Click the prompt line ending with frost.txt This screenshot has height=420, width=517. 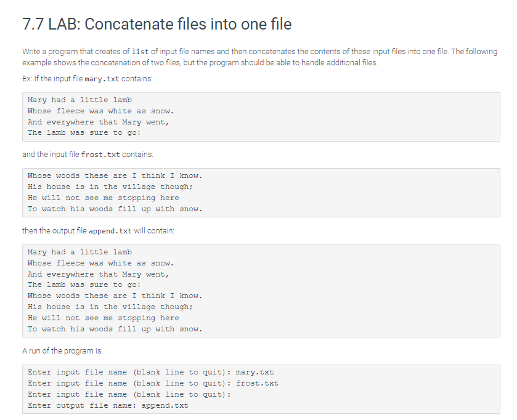tap(153, 384)
